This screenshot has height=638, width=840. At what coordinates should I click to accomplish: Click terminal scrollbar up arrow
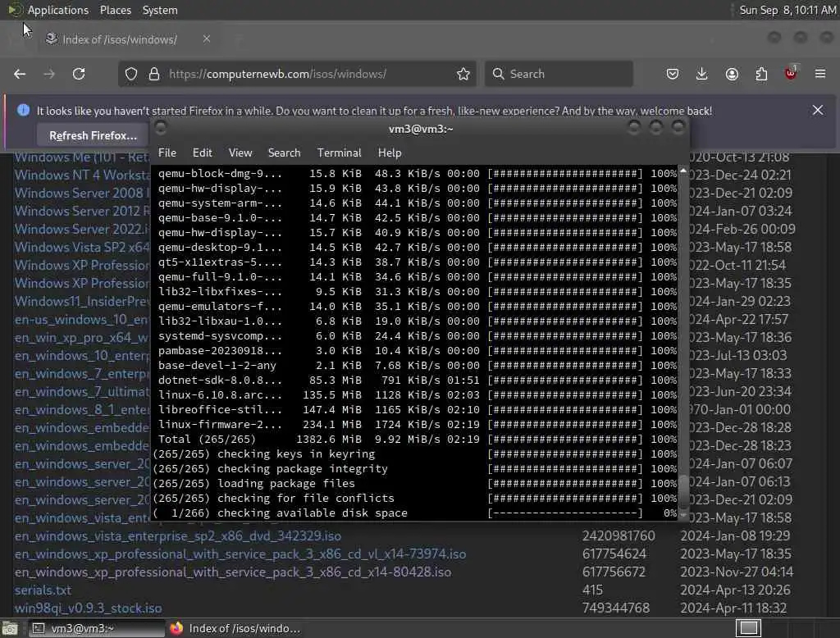[683, 171]
